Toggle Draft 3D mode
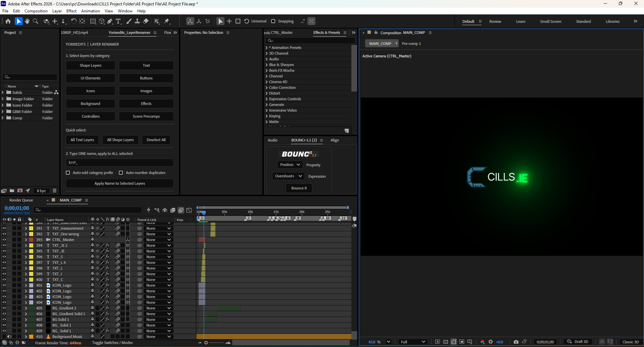This screenshot has width=644, height=347. tap(578, 342)
